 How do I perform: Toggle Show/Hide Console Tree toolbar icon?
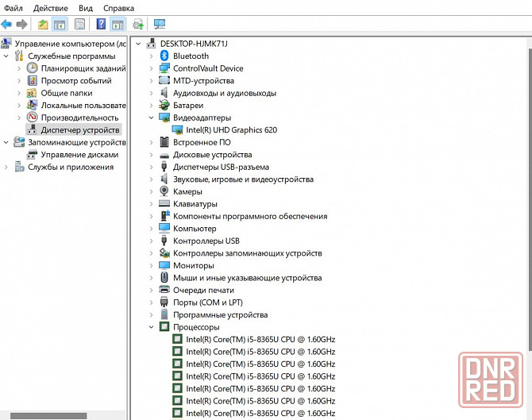click(x=60, y=24)
